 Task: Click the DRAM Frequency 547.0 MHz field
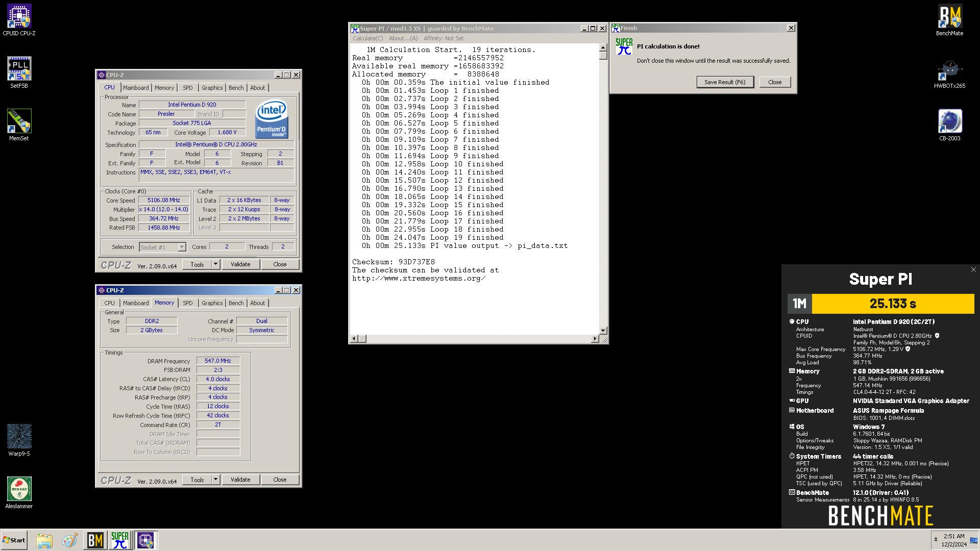pos(218,361)
